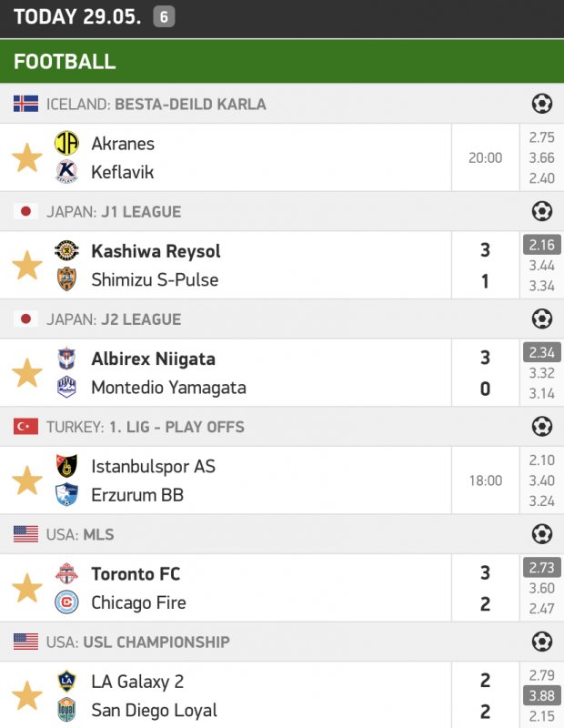Select the 2.16 odds for Kashiwa Reysol
The image size is (564, 728).
click(542, 245)
